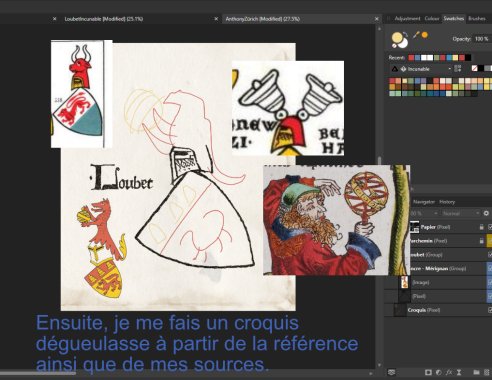Click the panel grip handle beside Adjustment
Viewport: 492px width, 380px height.
tap(388, 19)
